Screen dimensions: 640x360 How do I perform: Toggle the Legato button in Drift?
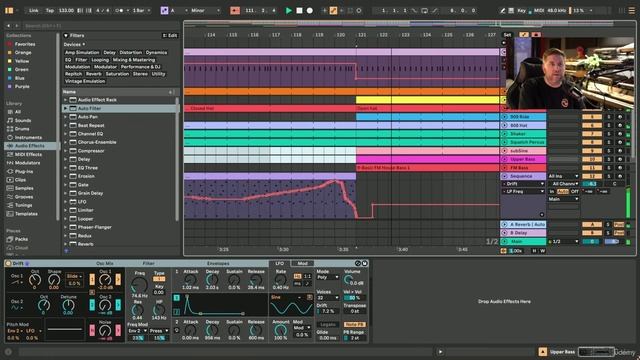[328, 324]
